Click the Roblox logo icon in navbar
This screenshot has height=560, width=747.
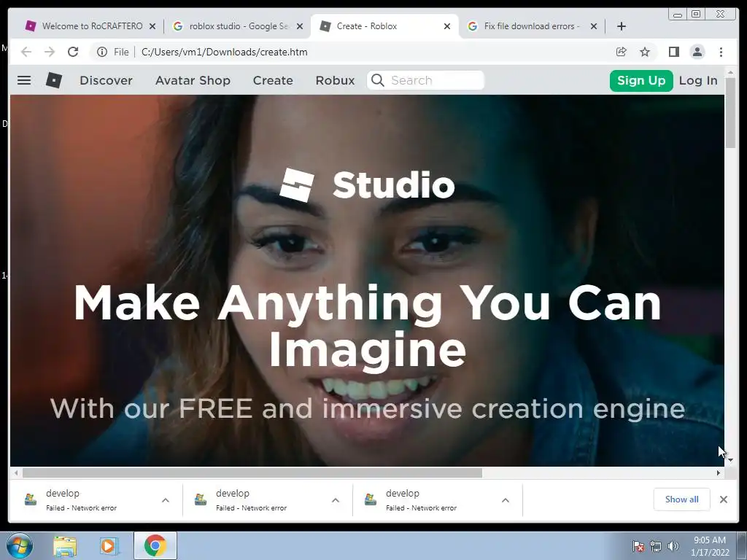[54, 80]
